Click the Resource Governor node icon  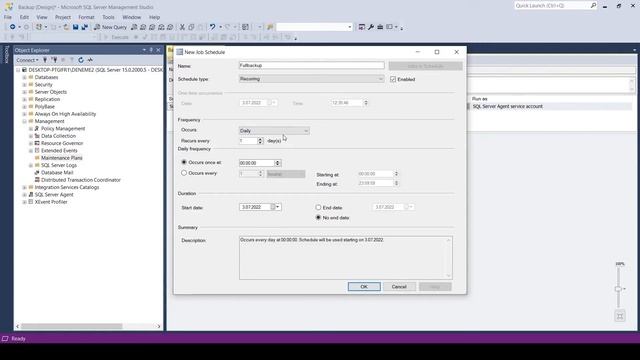37,143
